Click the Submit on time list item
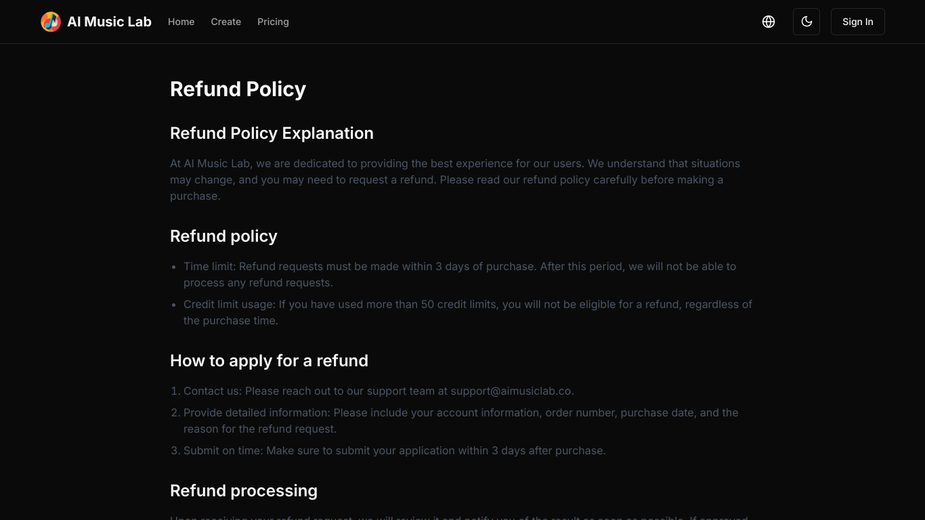 pos(395,451)
